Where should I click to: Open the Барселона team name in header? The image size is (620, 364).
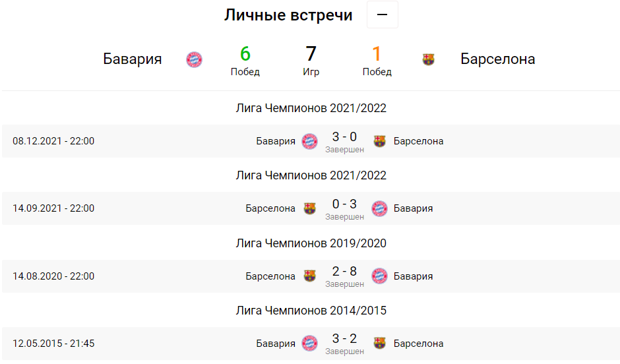pyautogui.click(x=498, y=59)
